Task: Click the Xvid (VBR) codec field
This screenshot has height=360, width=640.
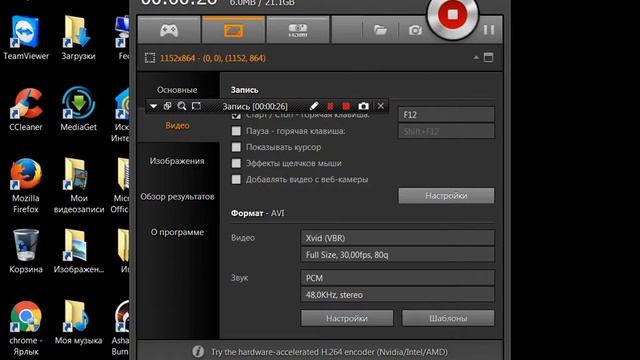Action: (x=398, y=238)
